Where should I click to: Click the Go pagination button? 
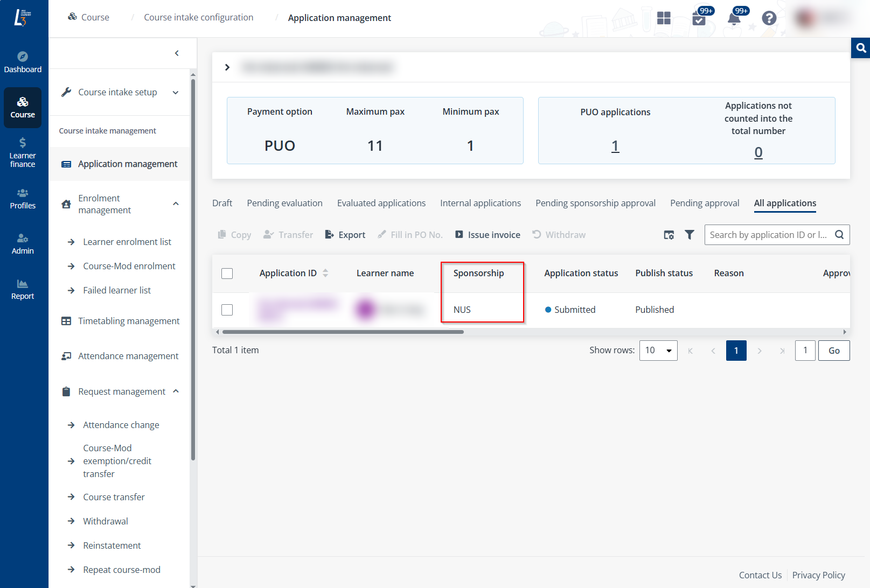tap(834, 350)
